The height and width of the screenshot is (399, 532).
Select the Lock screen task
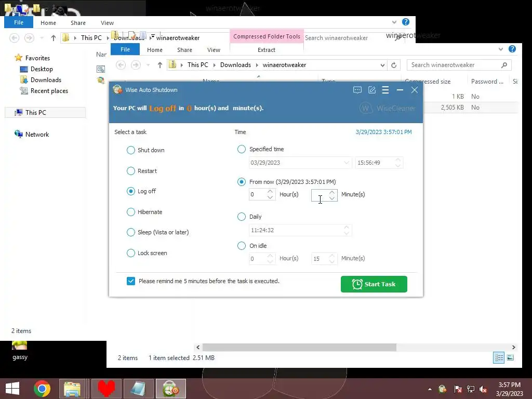coord(130,253)
